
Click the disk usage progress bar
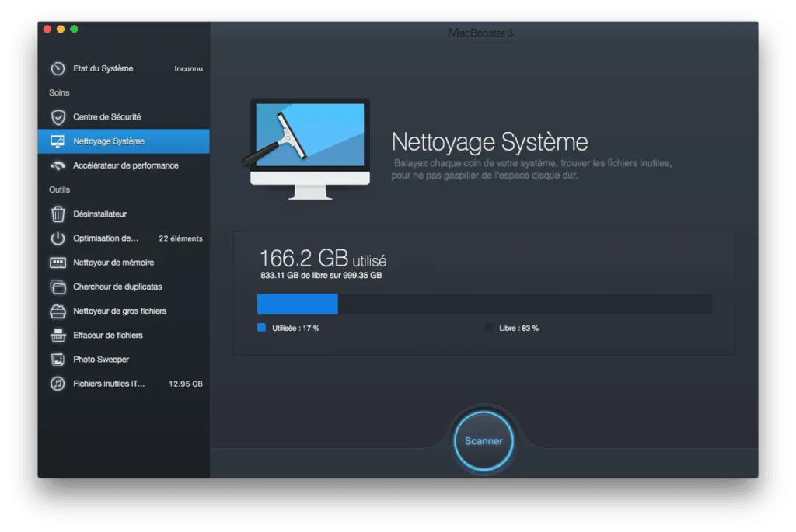[484, 304]
